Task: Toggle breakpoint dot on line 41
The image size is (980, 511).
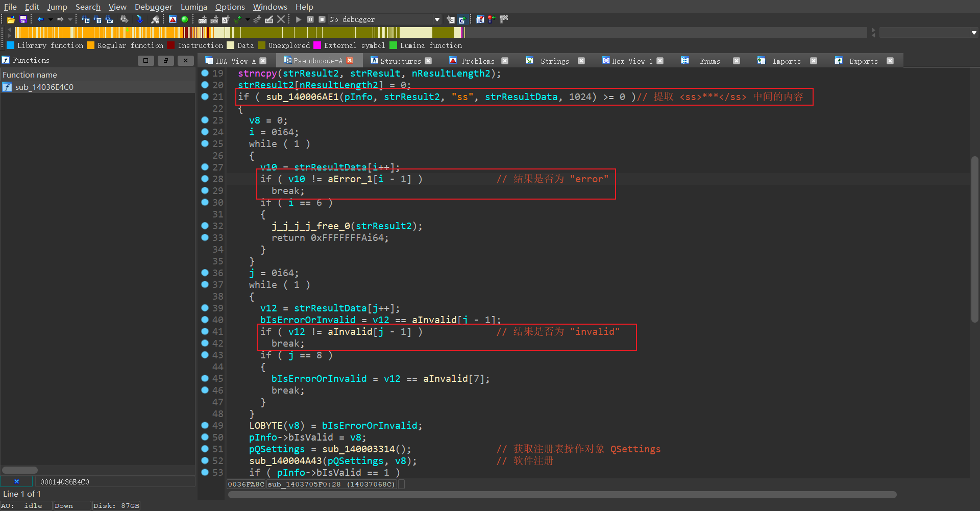Action: point(205,331)
